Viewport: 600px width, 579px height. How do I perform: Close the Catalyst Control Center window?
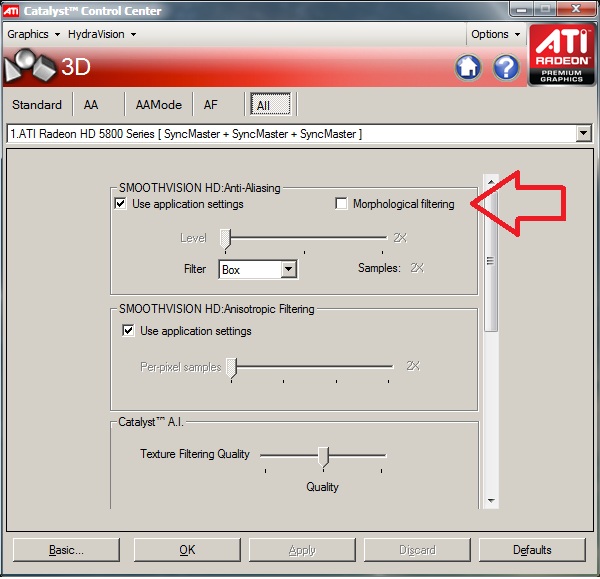[x=576, y=9]
